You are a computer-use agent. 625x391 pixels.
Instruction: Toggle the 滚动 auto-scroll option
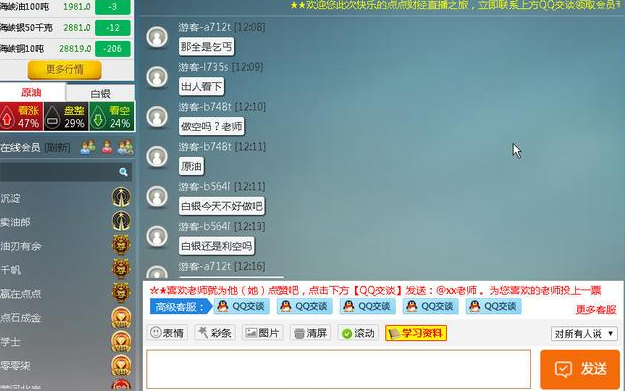[x=358, y=333]
